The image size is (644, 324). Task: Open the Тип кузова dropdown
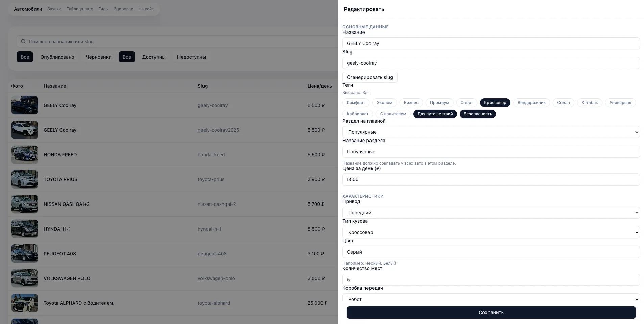pyautogui.click(x=491, y=232)
